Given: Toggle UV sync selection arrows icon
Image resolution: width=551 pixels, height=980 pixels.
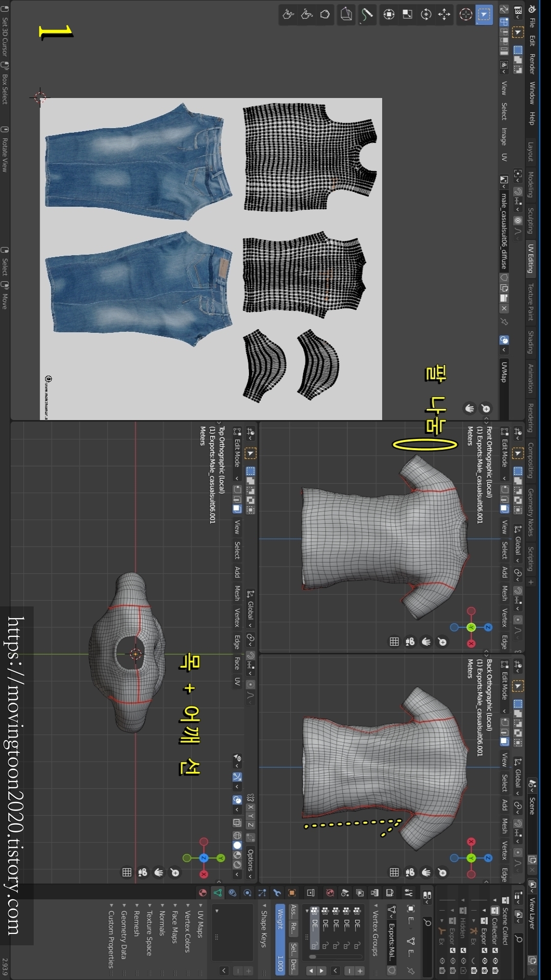Looking at the screenshot, I should point(504,9).
